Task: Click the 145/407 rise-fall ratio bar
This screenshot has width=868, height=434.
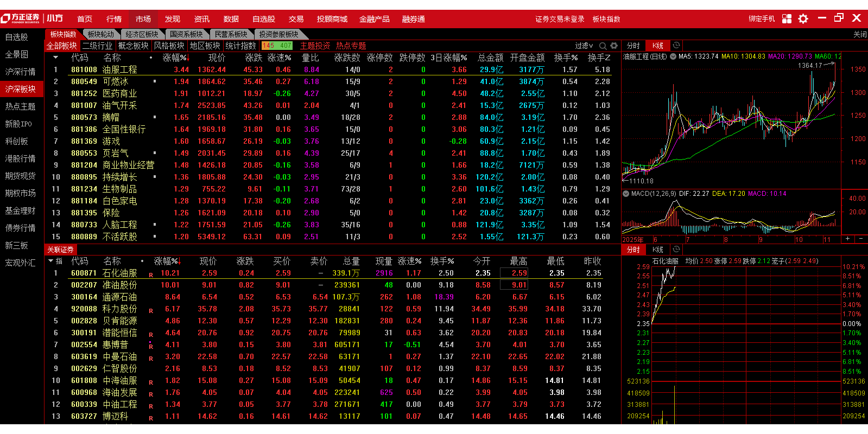Action: coord(277,46)
